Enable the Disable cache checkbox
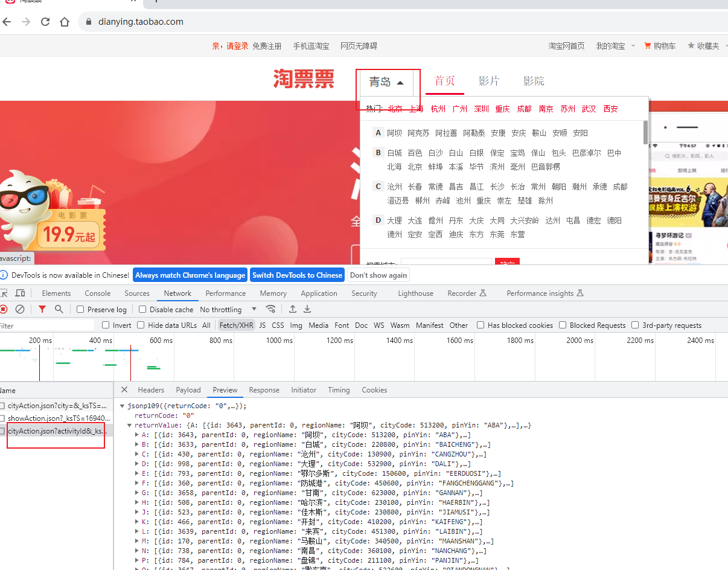 (141, 309)
